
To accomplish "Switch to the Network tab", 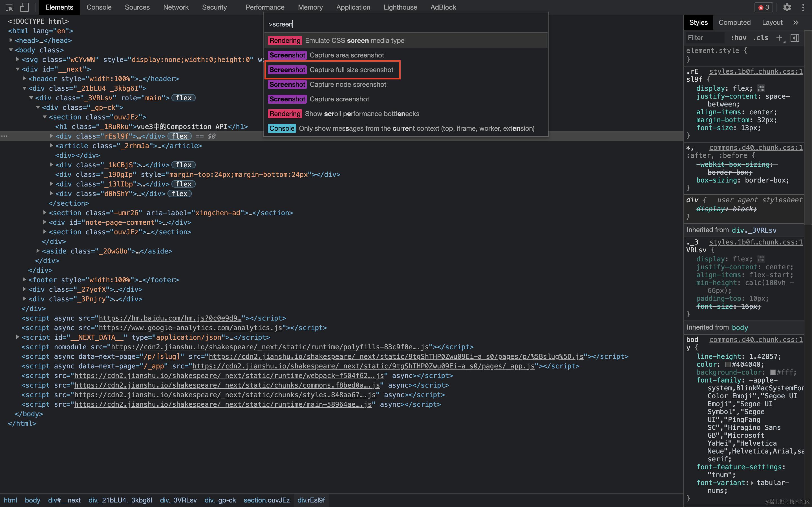I will 175,7.
